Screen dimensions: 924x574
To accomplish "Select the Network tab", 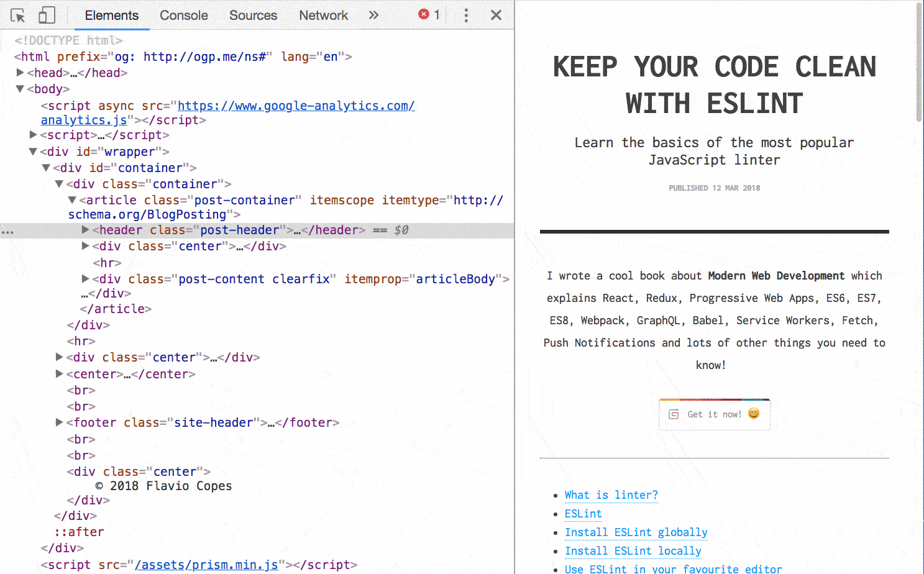I will coord(323,16).
